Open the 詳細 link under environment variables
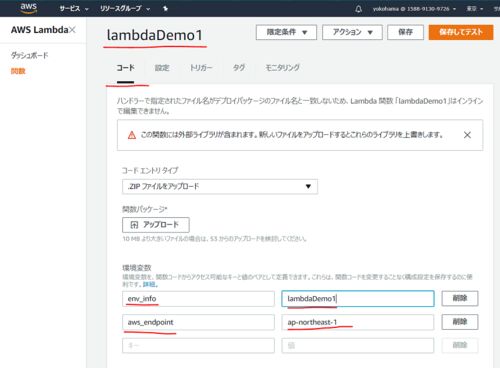Image resolution: width=500 pixels, height=368 pixels. pos(150,284)
